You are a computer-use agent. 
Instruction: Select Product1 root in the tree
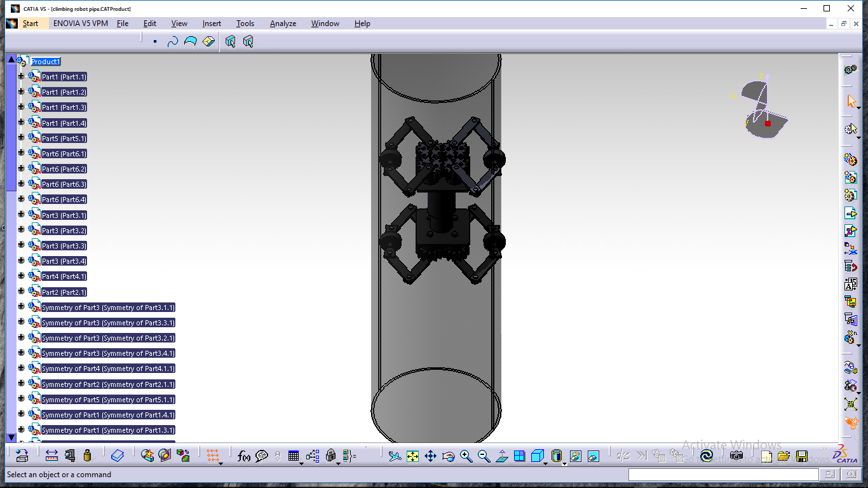click(x=46, y=61)
